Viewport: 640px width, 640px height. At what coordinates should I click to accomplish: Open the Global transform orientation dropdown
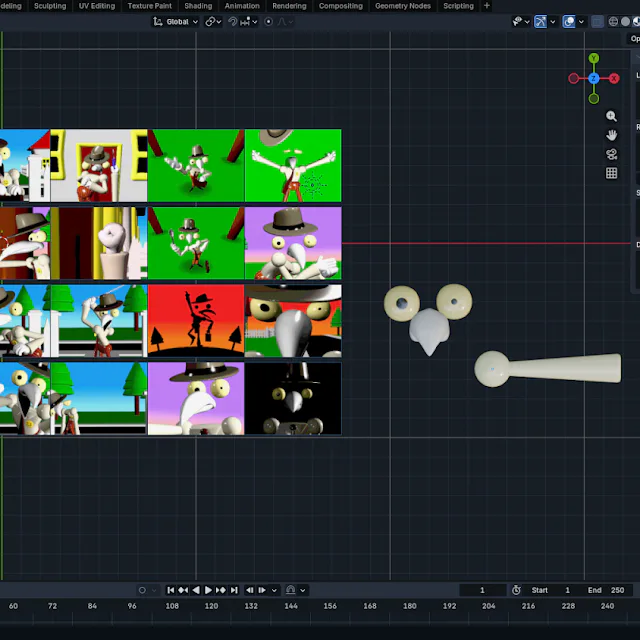coord(176,22)
